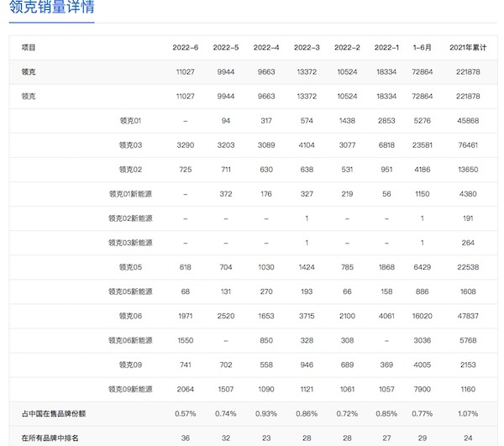Screen dimensions: 504x446
Task: Click 领克01 2022-2 value 1438
Action: point(347,121)
